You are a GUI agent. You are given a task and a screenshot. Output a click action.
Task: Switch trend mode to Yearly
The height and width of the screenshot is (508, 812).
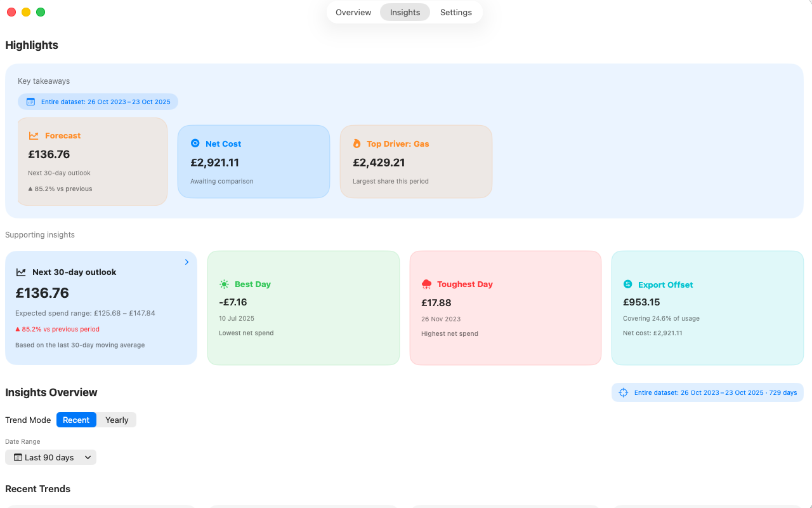pyautogui.click(x=117, y=420)
